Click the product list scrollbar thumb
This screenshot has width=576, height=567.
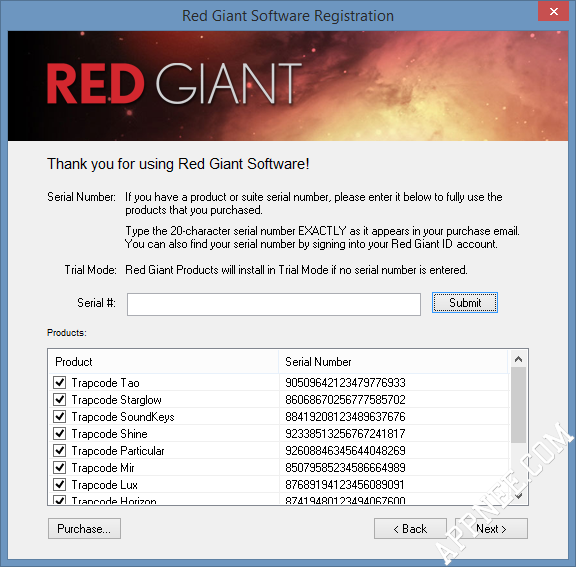(518, 405)
